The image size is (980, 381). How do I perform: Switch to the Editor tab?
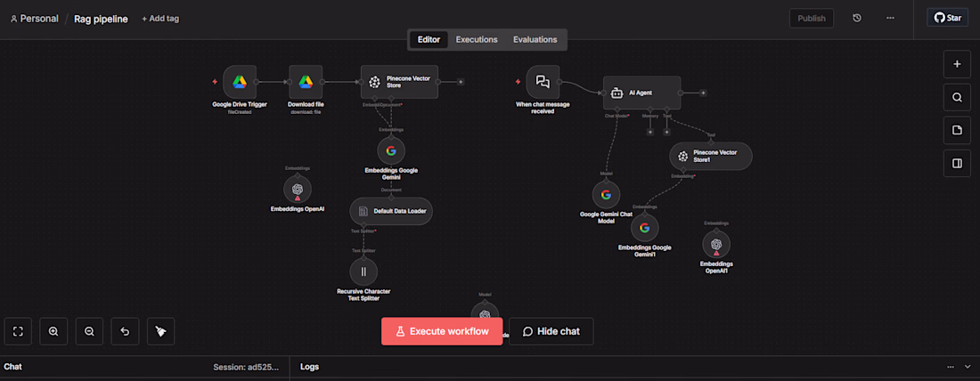click(429, 39)
